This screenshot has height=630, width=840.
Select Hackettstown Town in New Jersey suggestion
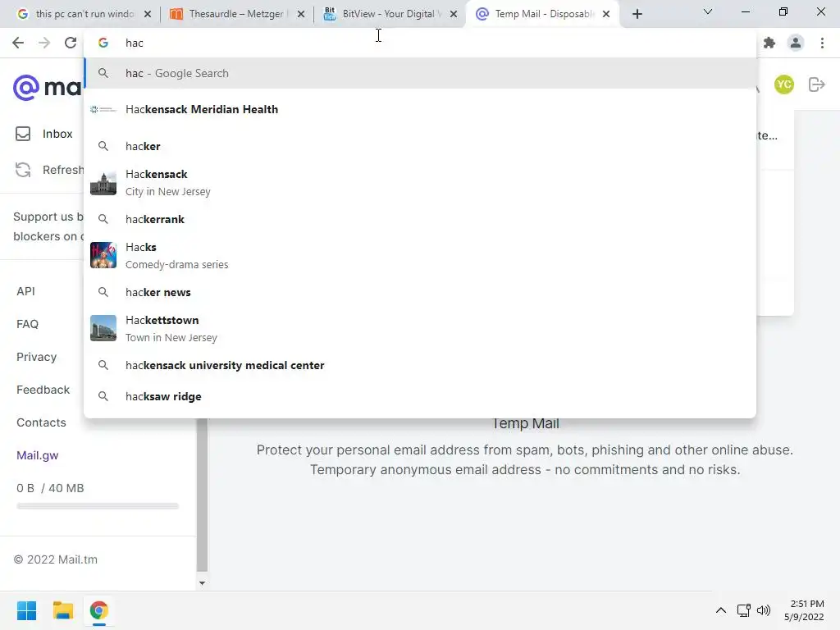[420, 328]
